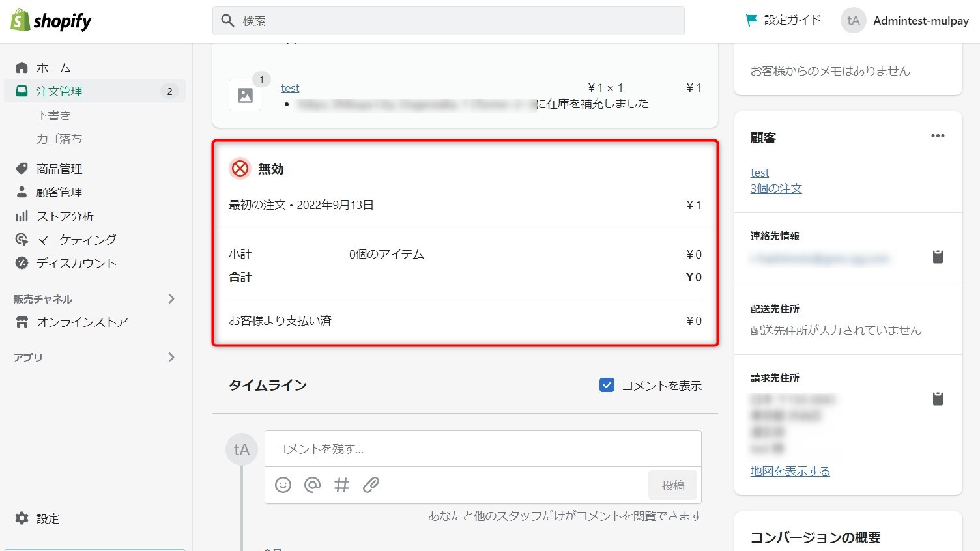Click the 顧客管理 person icon
The height and width of the screenshot is (551, 980).
[22, 191]
